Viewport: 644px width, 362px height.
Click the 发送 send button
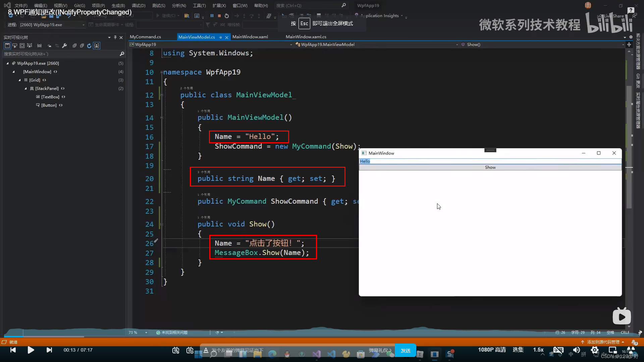[x=406, y=350]
